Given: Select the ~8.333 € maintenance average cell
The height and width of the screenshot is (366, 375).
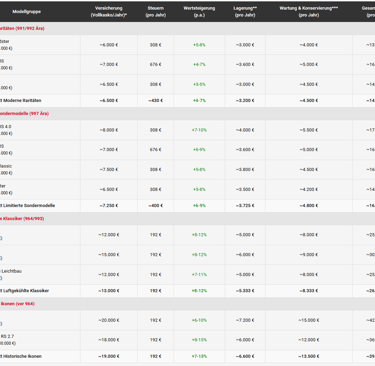Looking at the screenshot, I should (309, 291).
